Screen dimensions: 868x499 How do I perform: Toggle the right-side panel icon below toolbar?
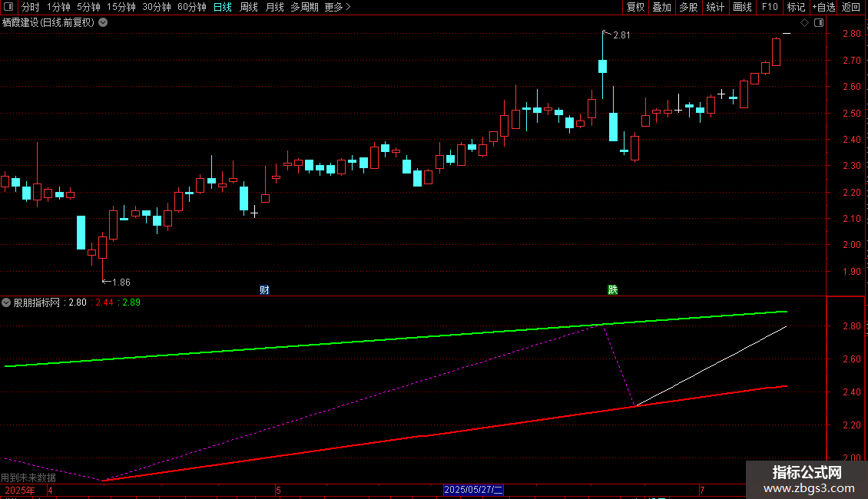point(819,23)
